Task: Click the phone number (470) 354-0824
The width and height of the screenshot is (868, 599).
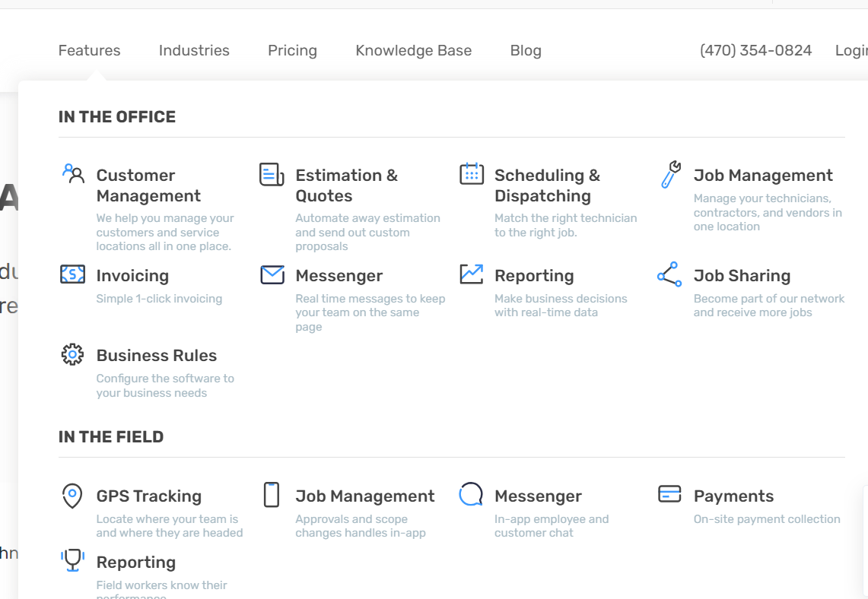Action: [755, 51]
